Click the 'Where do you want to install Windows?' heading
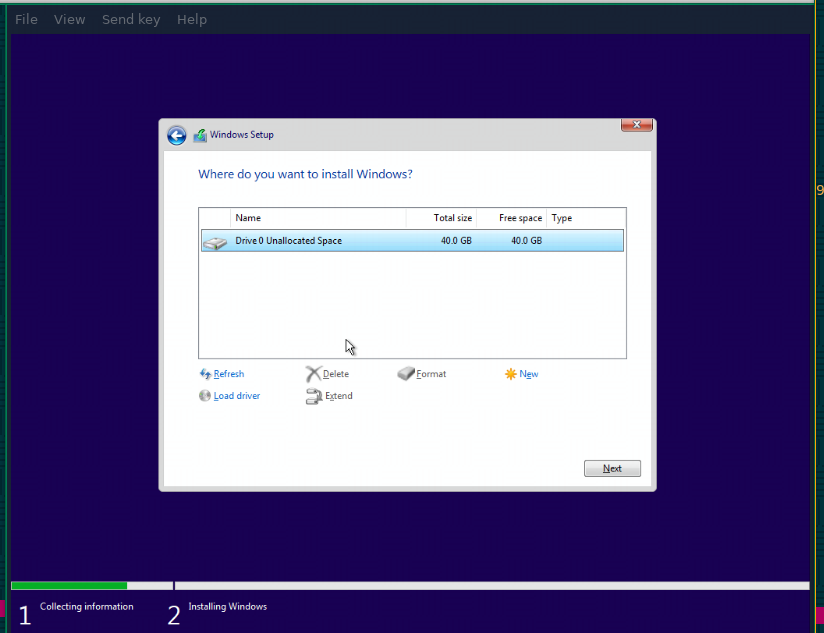824x633 pixels. (305, 174)
